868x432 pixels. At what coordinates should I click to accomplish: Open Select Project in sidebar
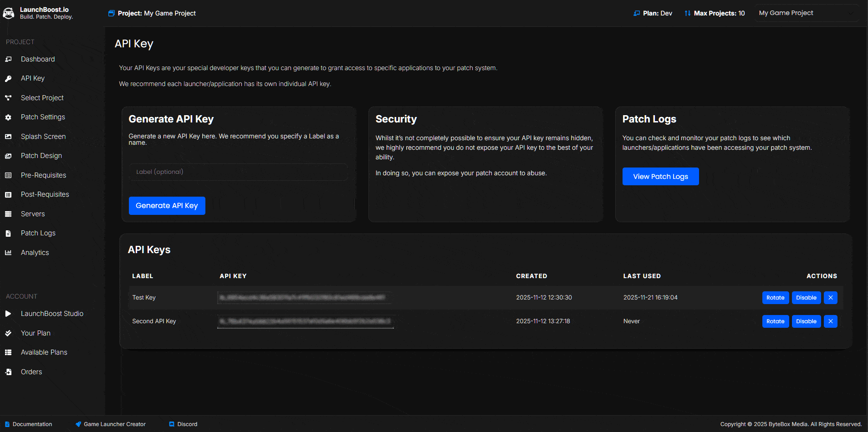click(x=42, y=98)
